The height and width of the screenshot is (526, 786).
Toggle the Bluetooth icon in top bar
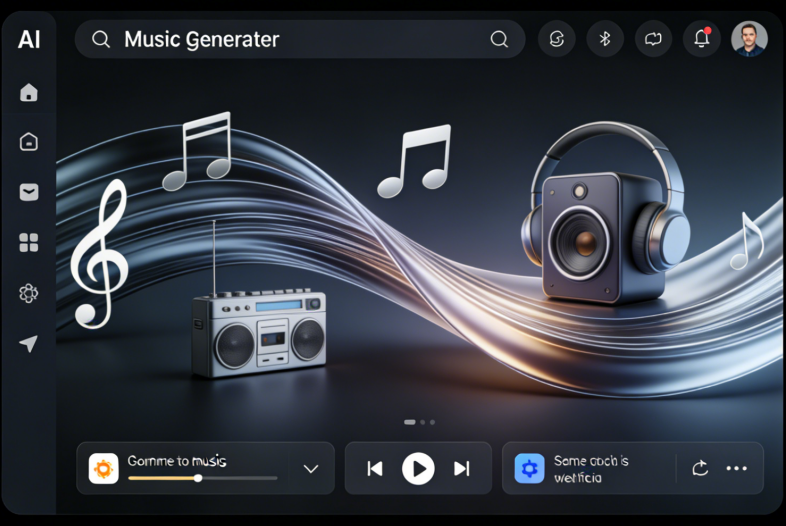(605, 39)
